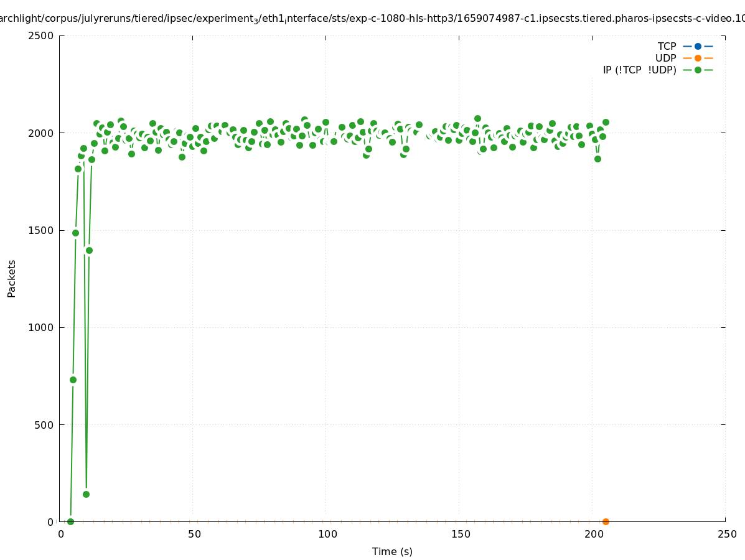
Task: Select the IP (!TCP !UDP) legend label
Action: click(x=639, y=70)
